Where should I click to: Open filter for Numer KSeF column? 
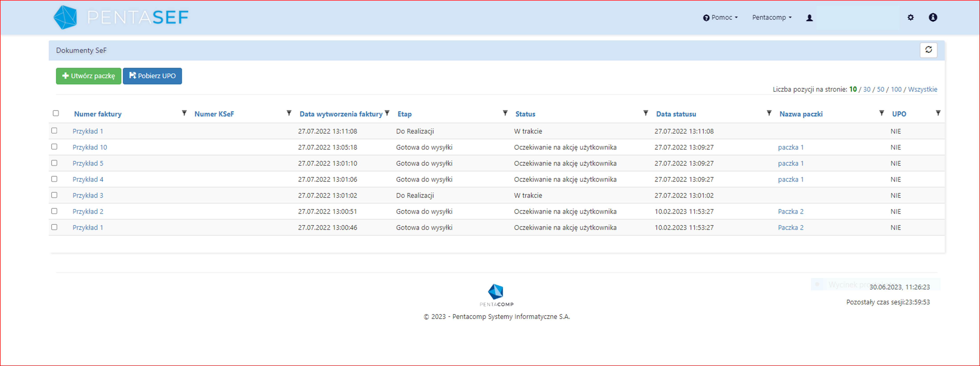289,113
